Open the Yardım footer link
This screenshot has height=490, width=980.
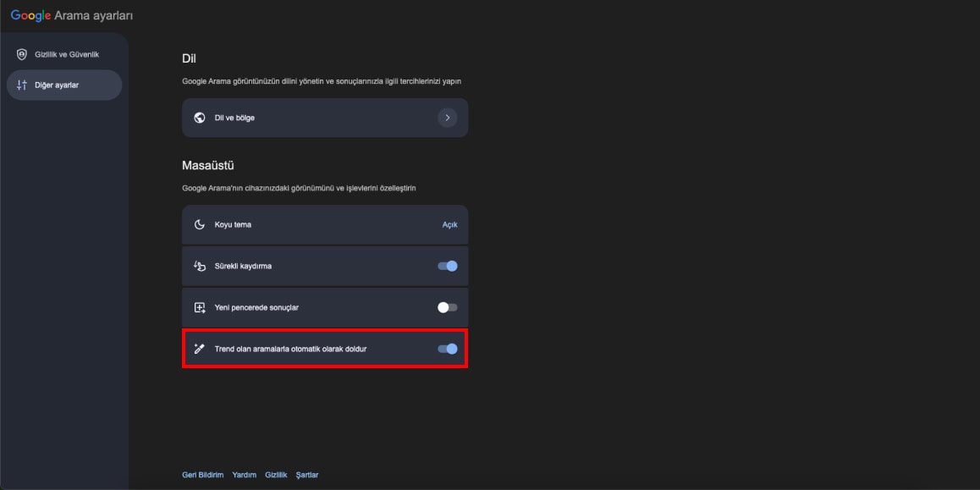[245, 475]
